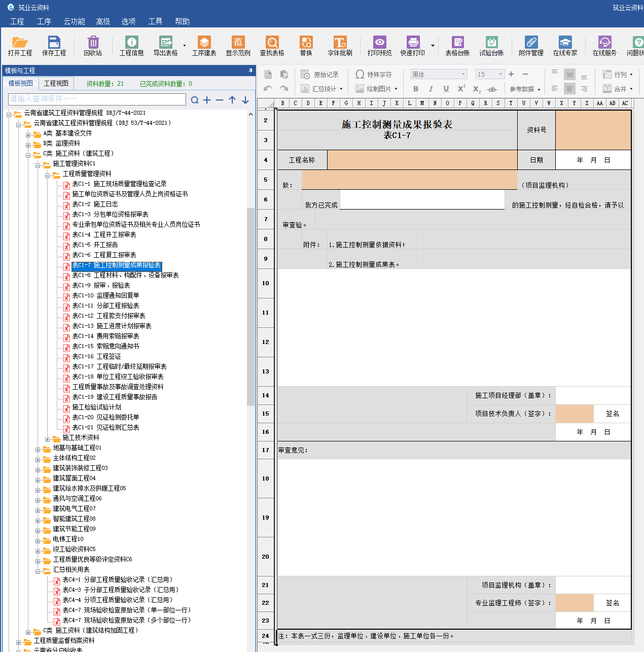This screenshot has width=644, height=652.
Task: Click the 原始记录 original record button
Action: click(x=319, y=75)
